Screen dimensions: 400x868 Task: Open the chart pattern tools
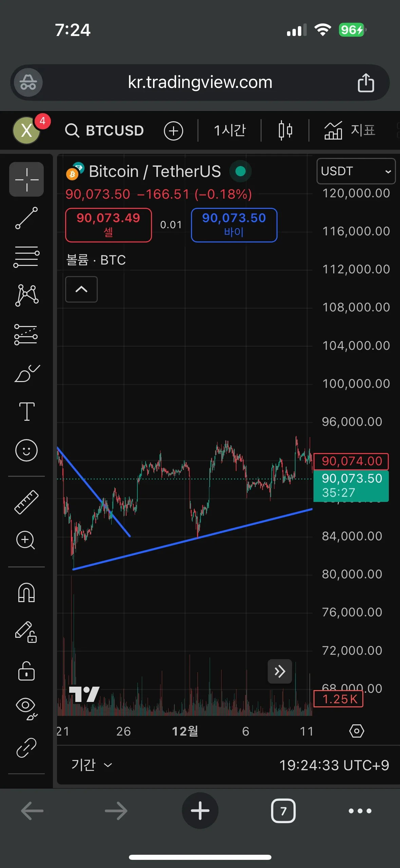click(x=26, y=295)
